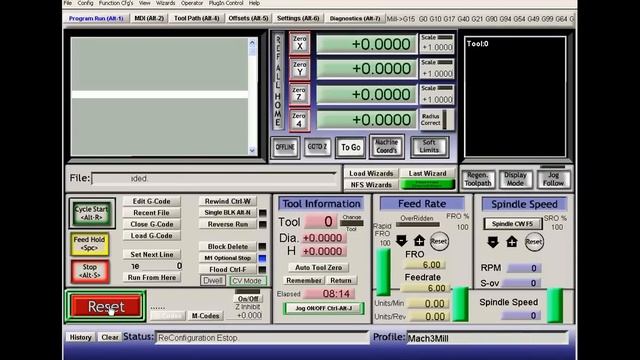Open the Config menu
Screen dimensions: 640x360
click(85, 3)
